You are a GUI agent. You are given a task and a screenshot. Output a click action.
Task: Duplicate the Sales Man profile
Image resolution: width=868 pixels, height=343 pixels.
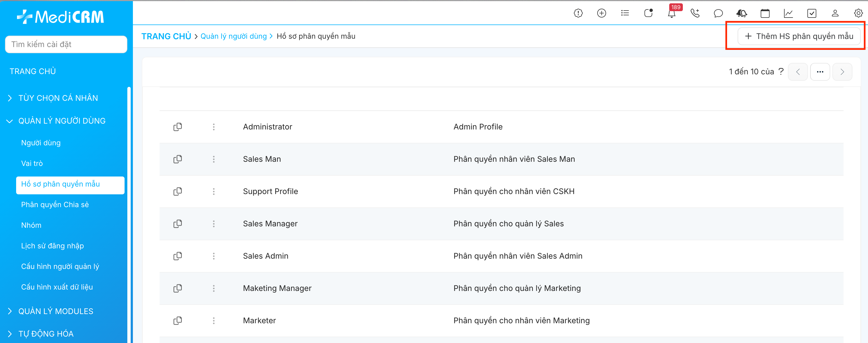[x=178, y=159]
